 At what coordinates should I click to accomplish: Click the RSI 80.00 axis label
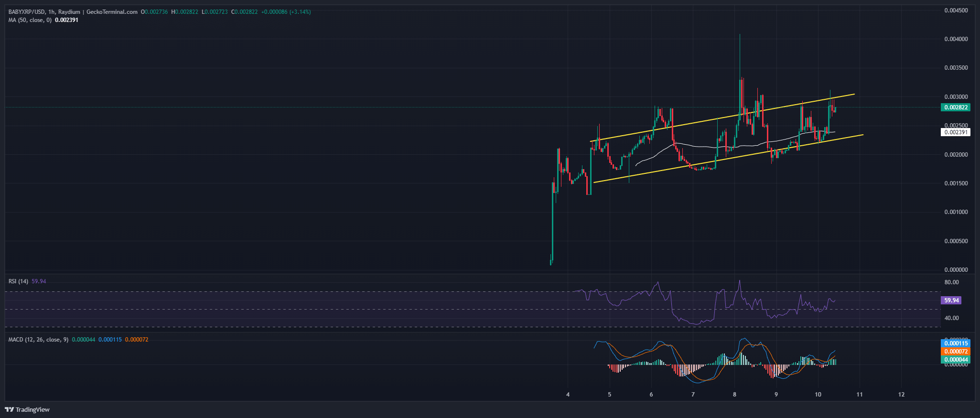pos(952,282)
